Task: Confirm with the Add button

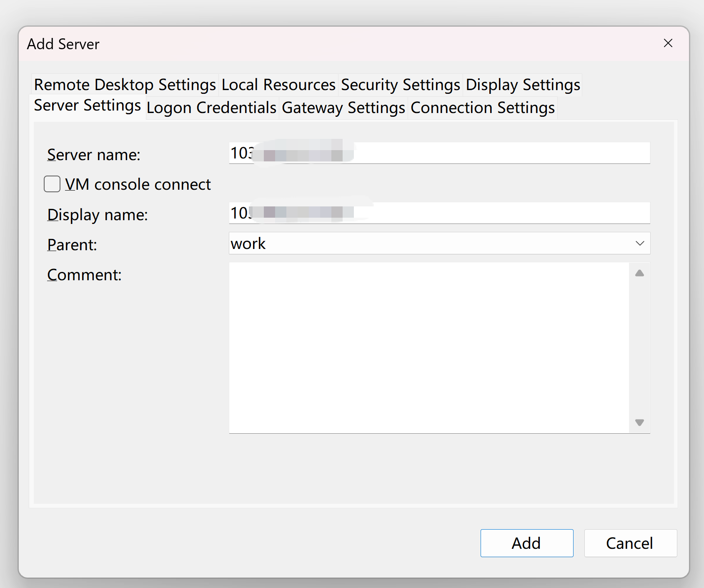Action: pyautogui.click(x=527, y=543)
